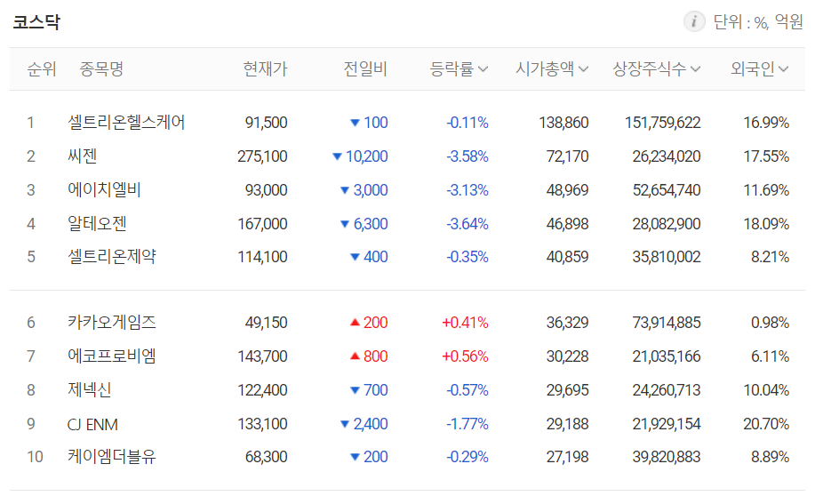Click the -3.64% change rate
This screenshot has height=504, width=815.
pyautogui.click(x=467, y=224)
